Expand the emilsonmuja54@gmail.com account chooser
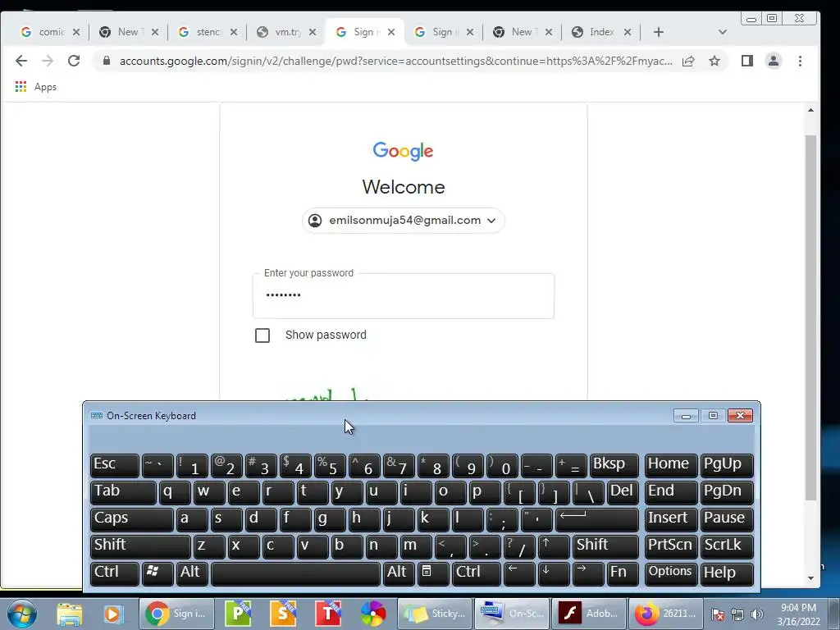 coord(404,220)
